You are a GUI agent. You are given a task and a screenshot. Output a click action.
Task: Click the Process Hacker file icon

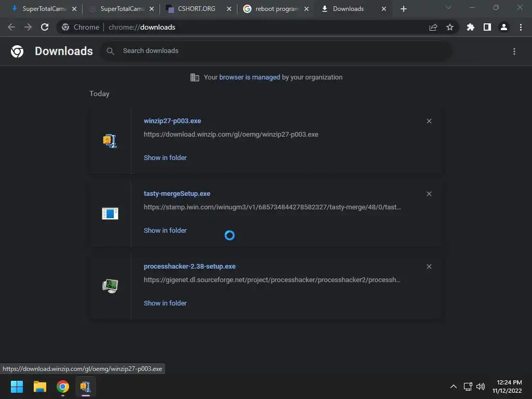coord(110,286)
